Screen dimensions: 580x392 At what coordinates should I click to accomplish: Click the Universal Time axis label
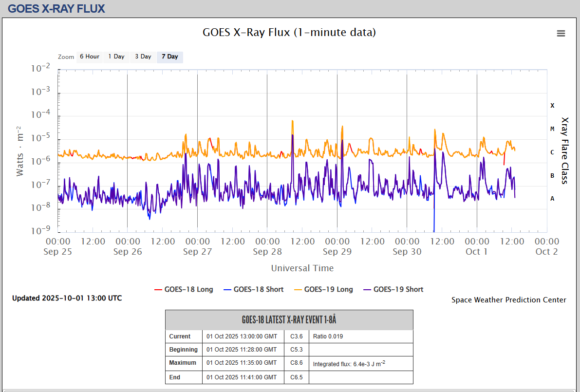tap(302, 268)
